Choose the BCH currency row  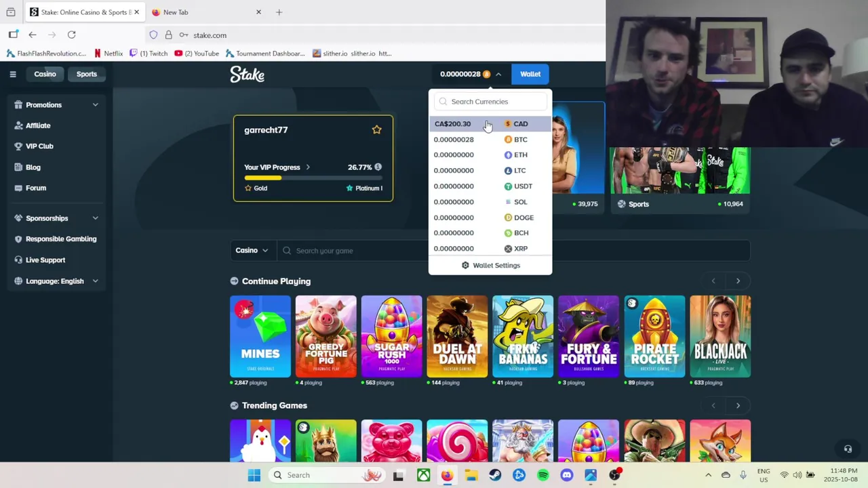[x=490, y=233]
